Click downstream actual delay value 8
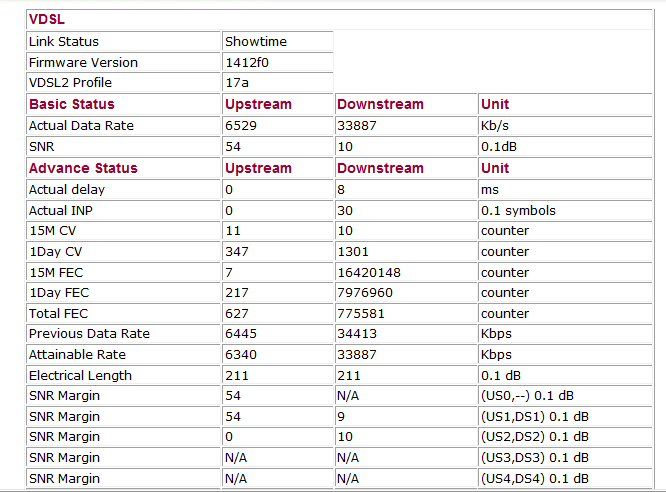666x492 pixels. pyautogui.click(x=341, y=189)
